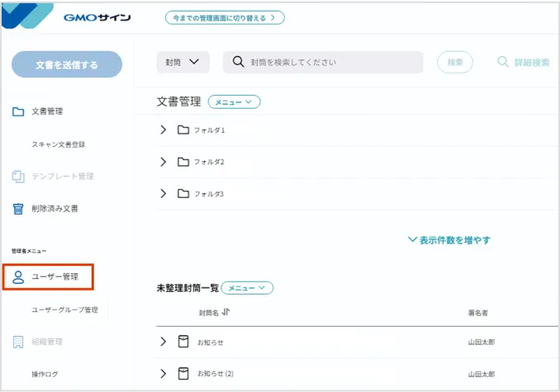Click 山田太郎 in お知らせ (2) row
The width and height of the screenshot is (560, 392).
click(482, 374)
